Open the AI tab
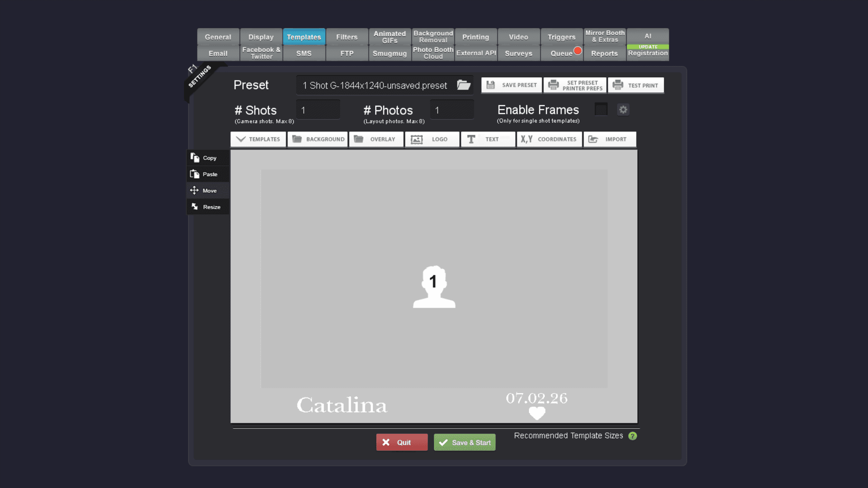The image size is (868, 488). tap(648, 36)
